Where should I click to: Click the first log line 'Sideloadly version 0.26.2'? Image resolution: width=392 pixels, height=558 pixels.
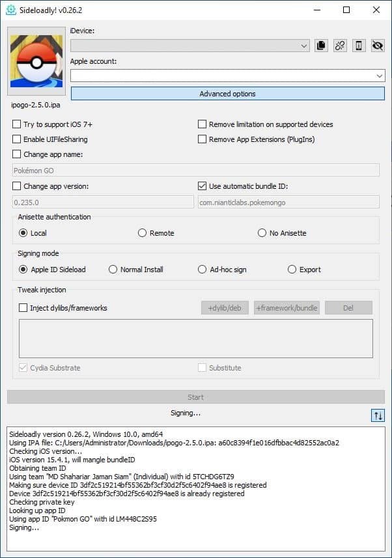[86, 434]
